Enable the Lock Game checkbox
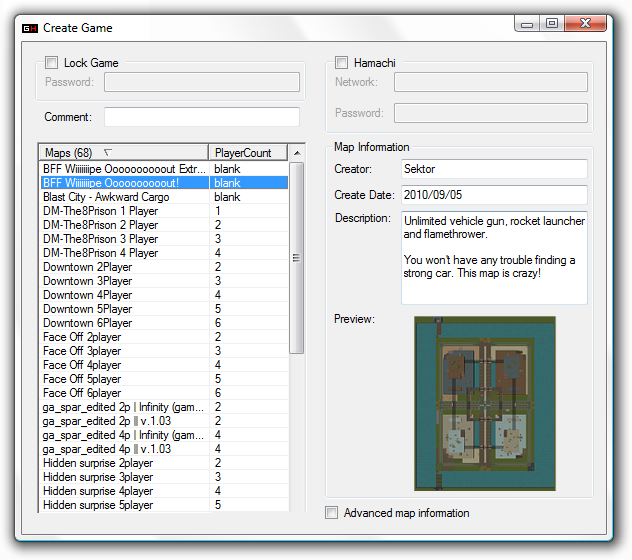This screenshot has width=632, height=560. point(52,62)
